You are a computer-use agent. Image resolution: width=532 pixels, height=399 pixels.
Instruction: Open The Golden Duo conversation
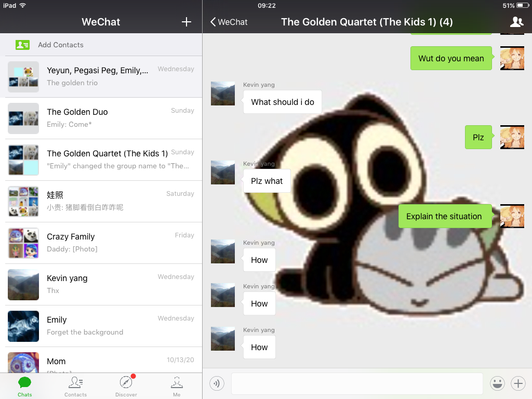(x=101, y=118)
